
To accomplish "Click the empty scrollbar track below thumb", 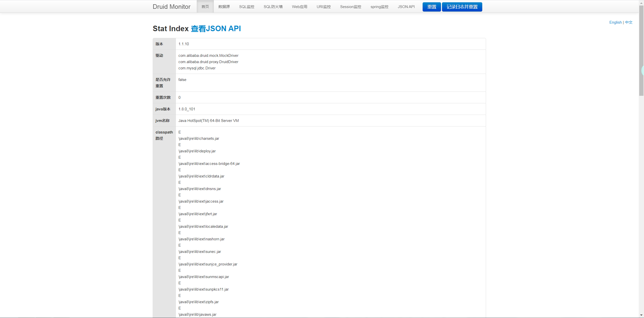I will (x=641, y=201).
